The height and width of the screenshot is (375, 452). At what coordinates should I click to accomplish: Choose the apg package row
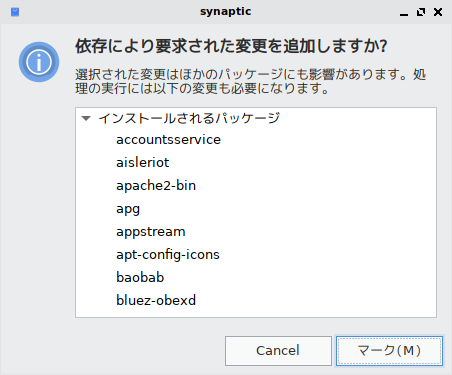256,209
